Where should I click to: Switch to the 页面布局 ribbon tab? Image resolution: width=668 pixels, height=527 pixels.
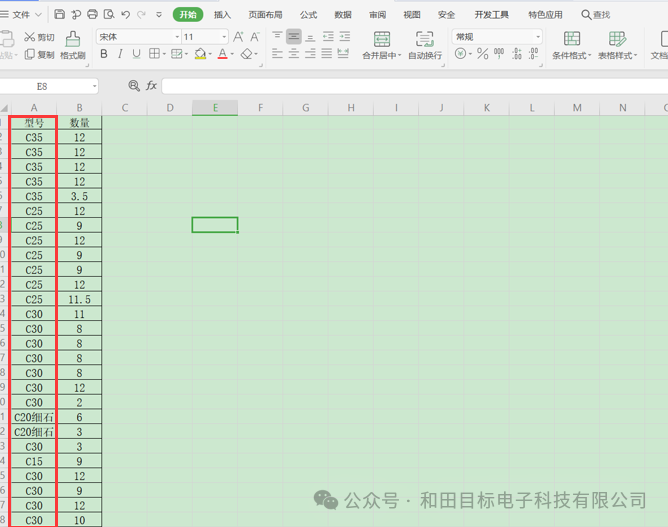(265, 15)
